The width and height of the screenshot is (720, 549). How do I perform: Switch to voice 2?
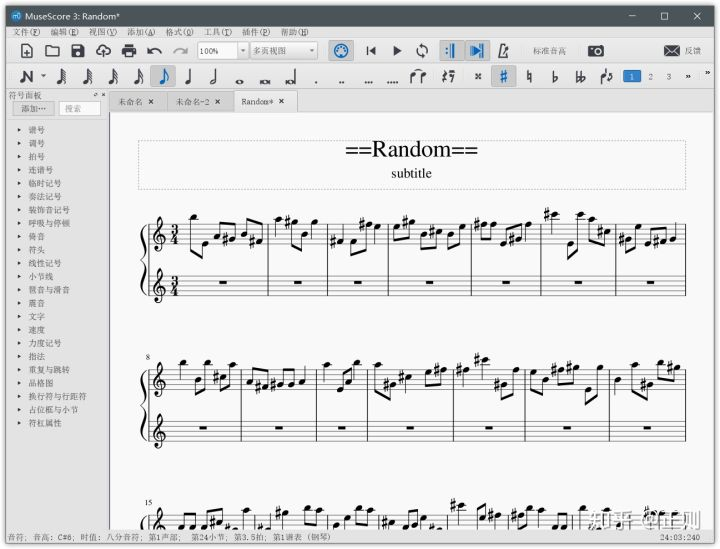650,77
